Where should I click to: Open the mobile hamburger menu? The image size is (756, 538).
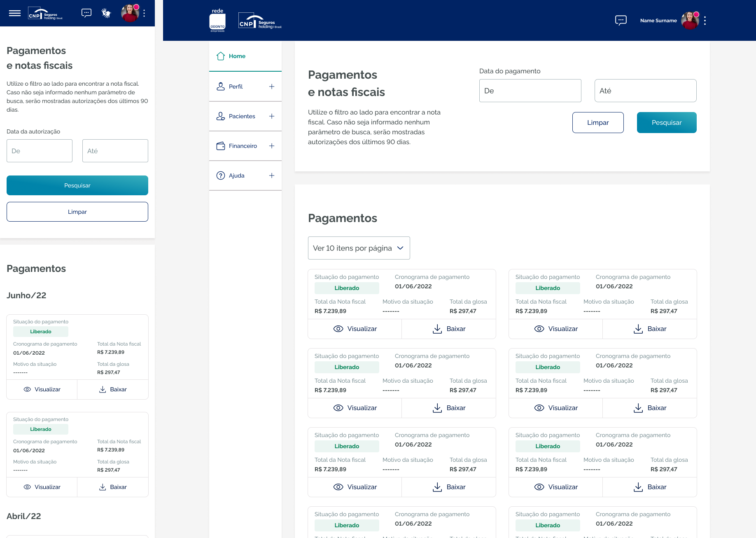pos(15,13)
